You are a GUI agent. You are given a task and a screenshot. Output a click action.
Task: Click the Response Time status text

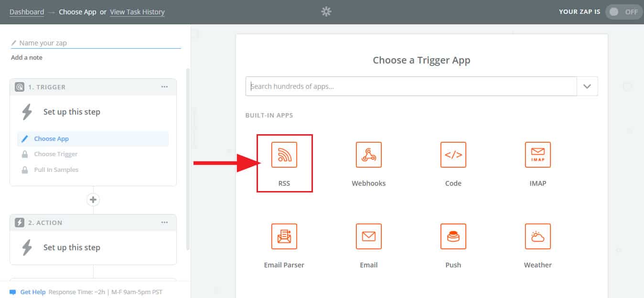tap(106, 292)
